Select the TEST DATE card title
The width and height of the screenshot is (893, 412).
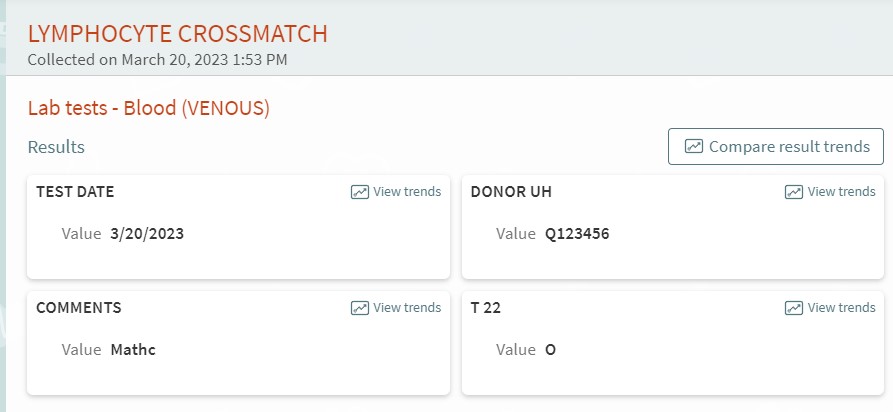coord(75,191)
